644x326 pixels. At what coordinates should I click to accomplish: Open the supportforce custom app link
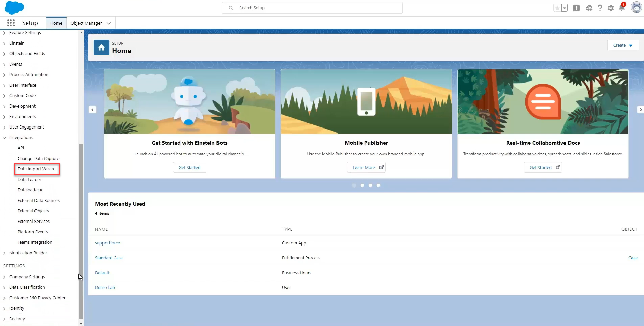coord(108,243)
